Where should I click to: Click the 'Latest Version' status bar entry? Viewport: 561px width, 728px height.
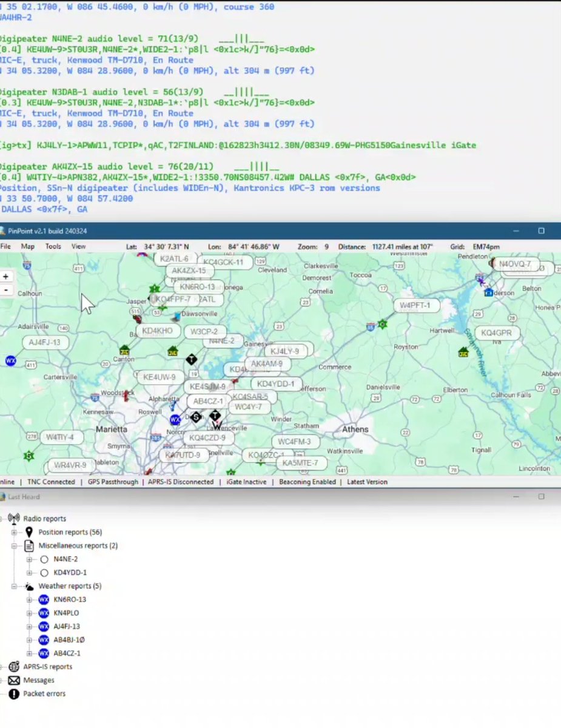(x=368, y=482)
